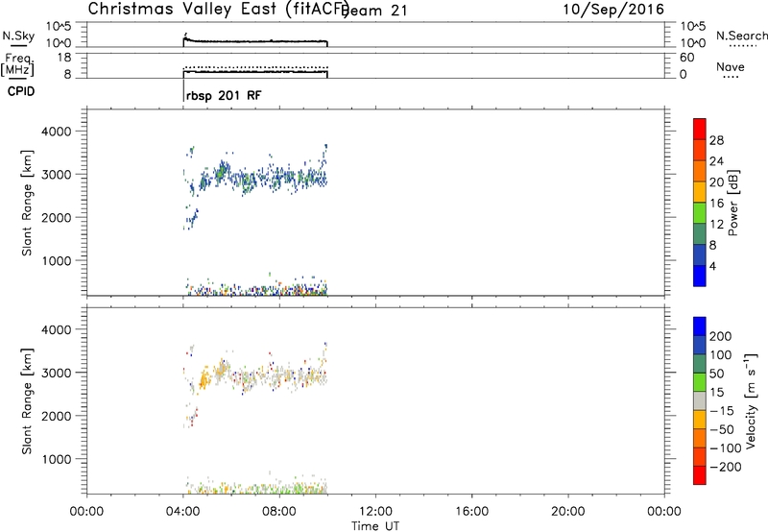Image resolution: width=768 pixels, height=532 pixels.
Task: Pick the red bottom Velocity colorbar swatch
Action: [x=700, y=475]
